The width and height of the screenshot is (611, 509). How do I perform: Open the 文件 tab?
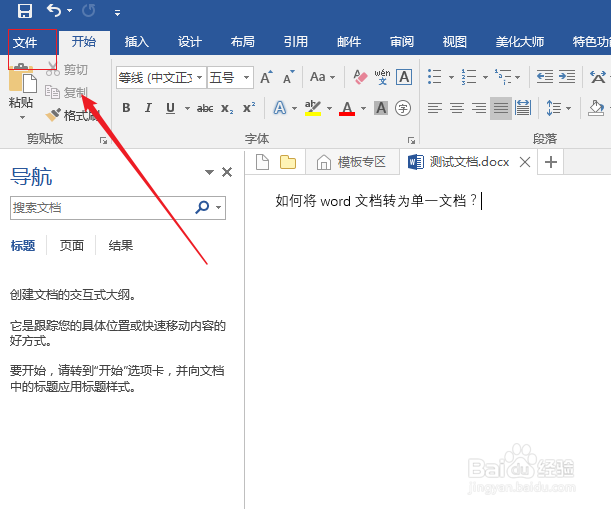click(25, 42)
